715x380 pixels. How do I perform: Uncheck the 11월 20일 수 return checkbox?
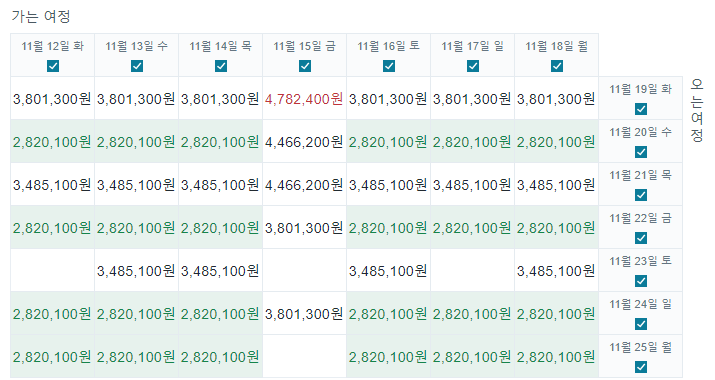click(x=641, y=152)
